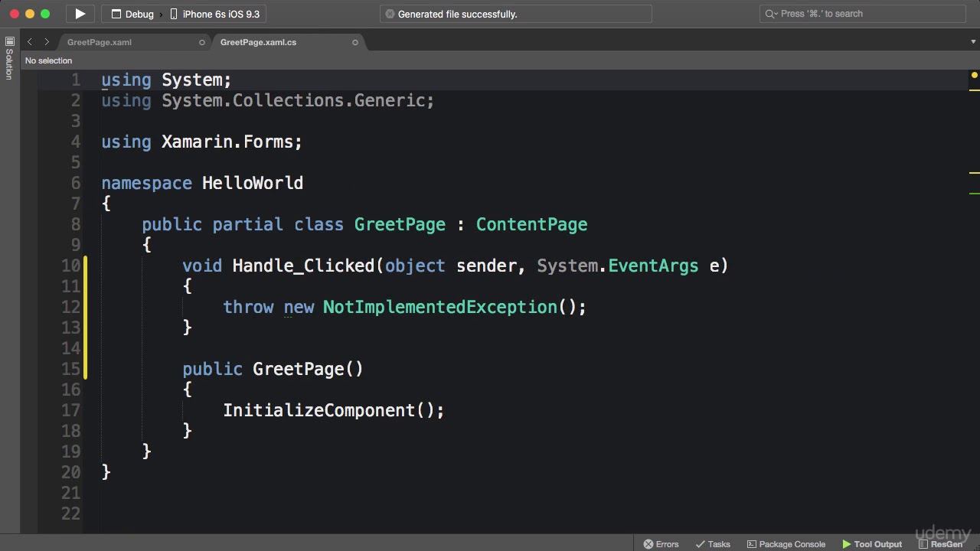Screen dimensions: 980x551
Task: Choose the iPhone 6s iOS 9.3 device target
Action: (214, 14)
